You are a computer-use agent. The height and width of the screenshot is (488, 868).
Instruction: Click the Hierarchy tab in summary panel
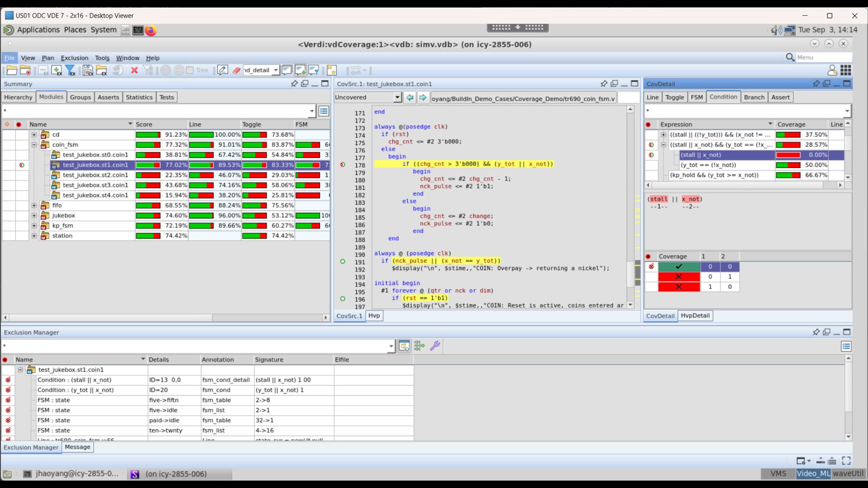(x=18, y=97)
